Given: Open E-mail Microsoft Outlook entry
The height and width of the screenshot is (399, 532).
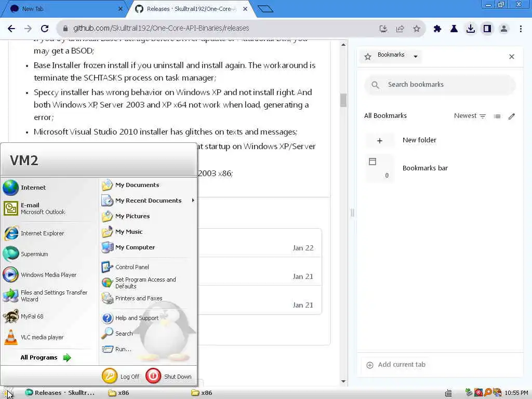Looking at the screenshot, I should click(x=47, y=208).
